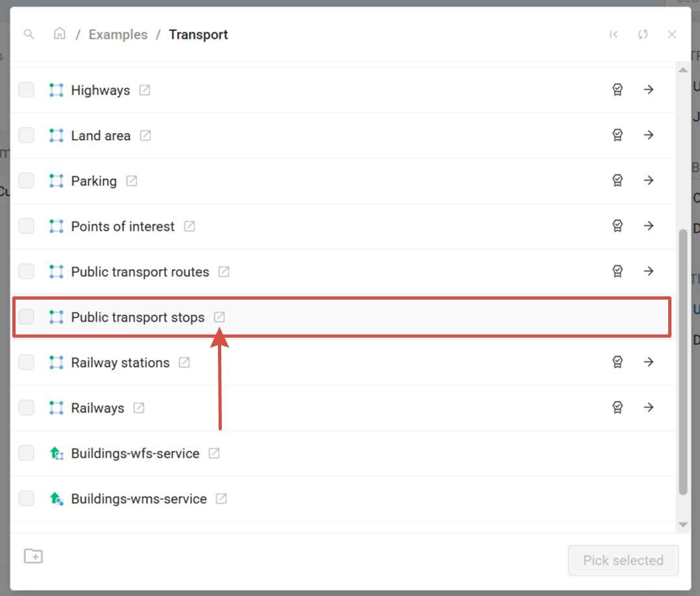Viewport: 700px width, 596px height.
Task: Check the Points of interest checkbox
Action: point(26,226)
